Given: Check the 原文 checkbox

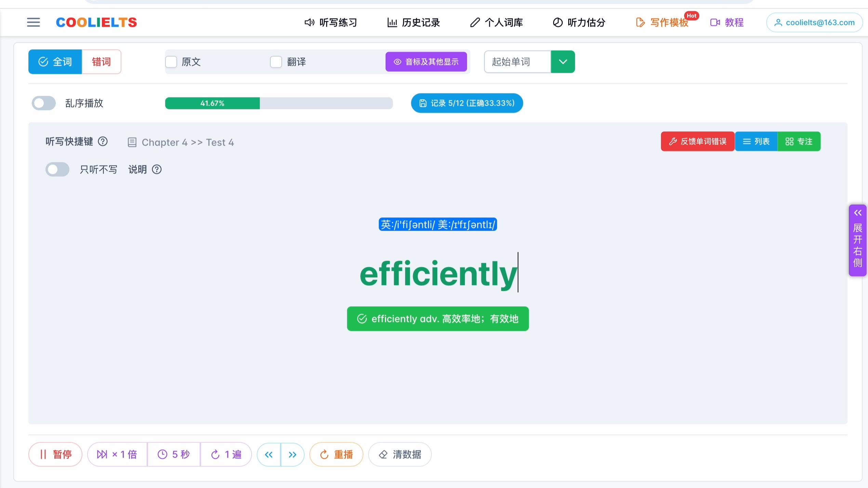Looking at the screenshot, I should [x=171, y=62].
